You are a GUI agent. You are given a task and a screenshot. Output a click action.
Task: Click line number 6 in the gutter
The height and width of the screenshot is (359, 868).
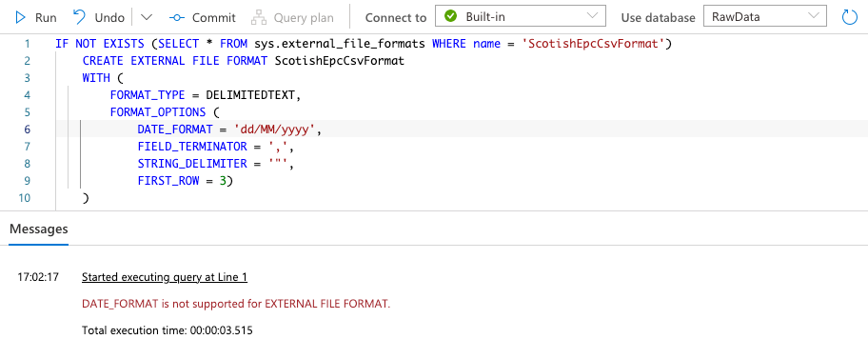click(x=27, y=130)
